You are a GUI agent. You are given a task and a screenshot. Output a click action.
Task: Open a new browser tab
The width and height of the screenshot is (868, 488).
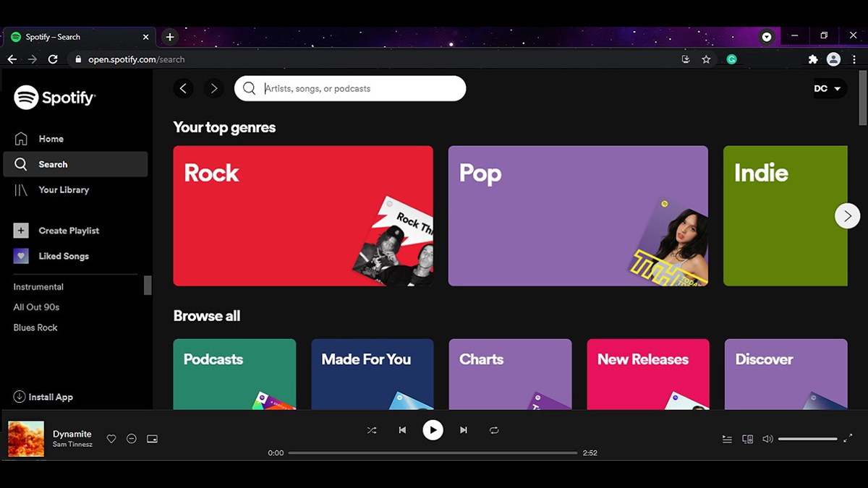169,37
